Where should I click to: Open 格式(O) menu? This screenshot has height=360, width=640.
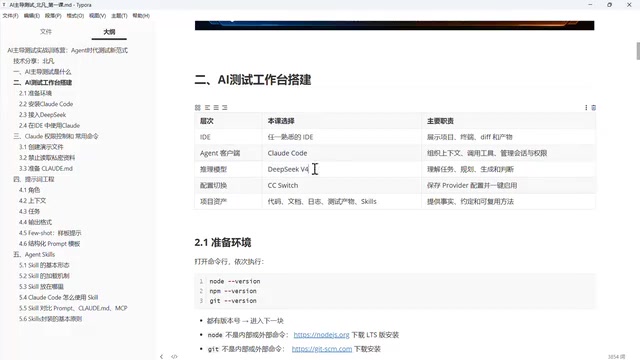pyautogui.click(x=75, y=16)
